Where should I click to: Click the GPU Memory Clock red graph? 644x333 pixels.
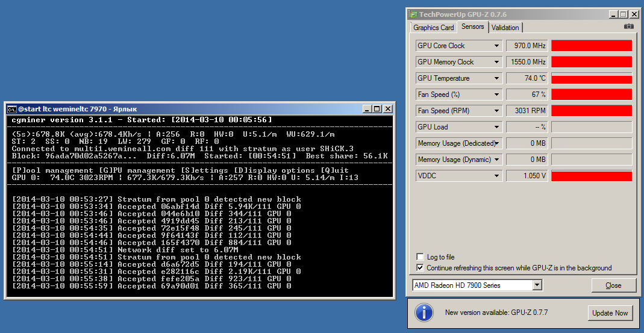592,62
